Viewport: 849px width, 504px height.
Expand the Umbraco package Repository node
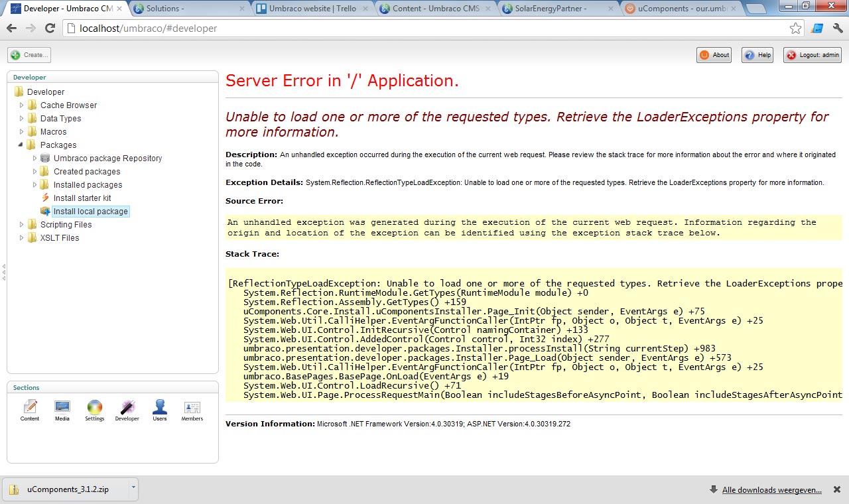pos(35,158)
